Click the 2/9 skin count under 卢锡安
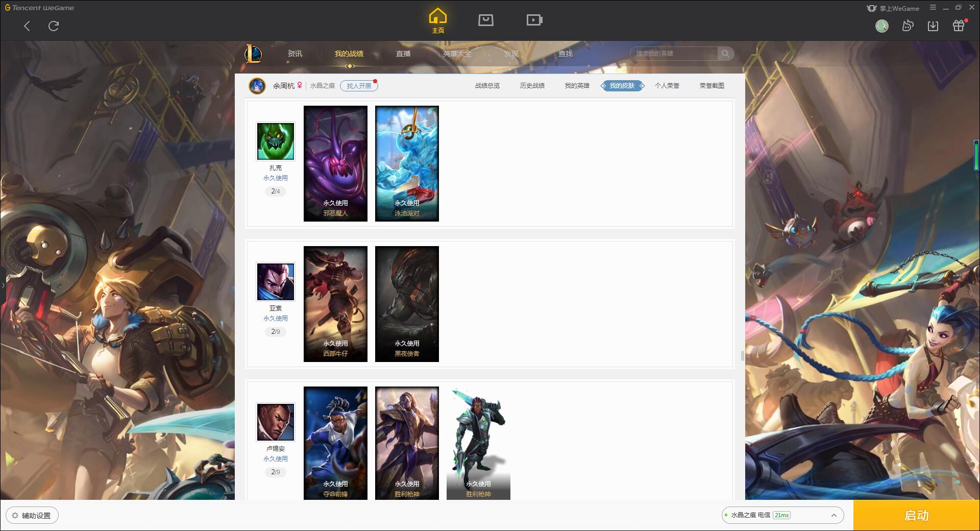The width and height of the screenshot is (980, 531). point(276,472)
